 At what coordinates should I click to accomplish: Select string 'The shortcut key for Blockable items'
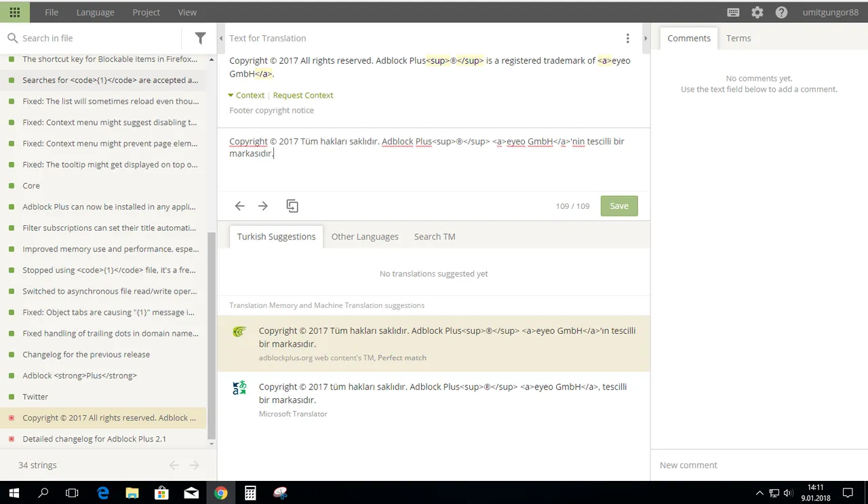click(x=103, y=59)
